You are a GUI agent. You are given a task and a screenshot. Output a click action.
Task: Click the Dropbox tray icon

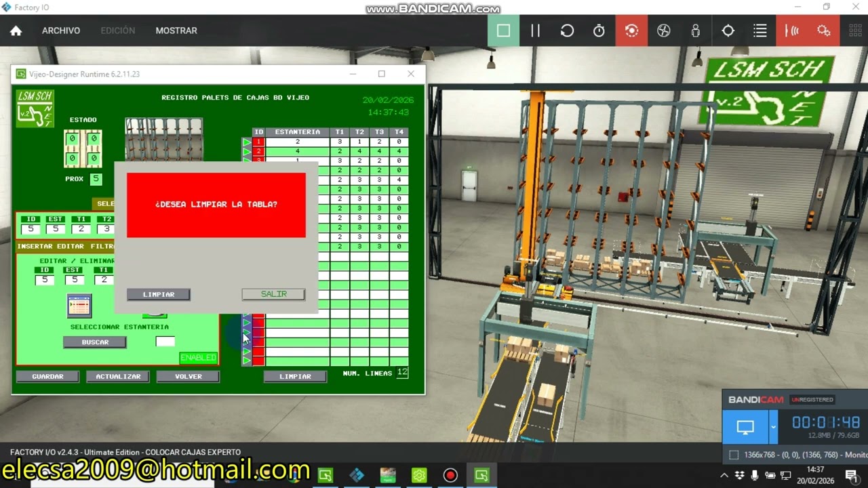tap(739, 475)
